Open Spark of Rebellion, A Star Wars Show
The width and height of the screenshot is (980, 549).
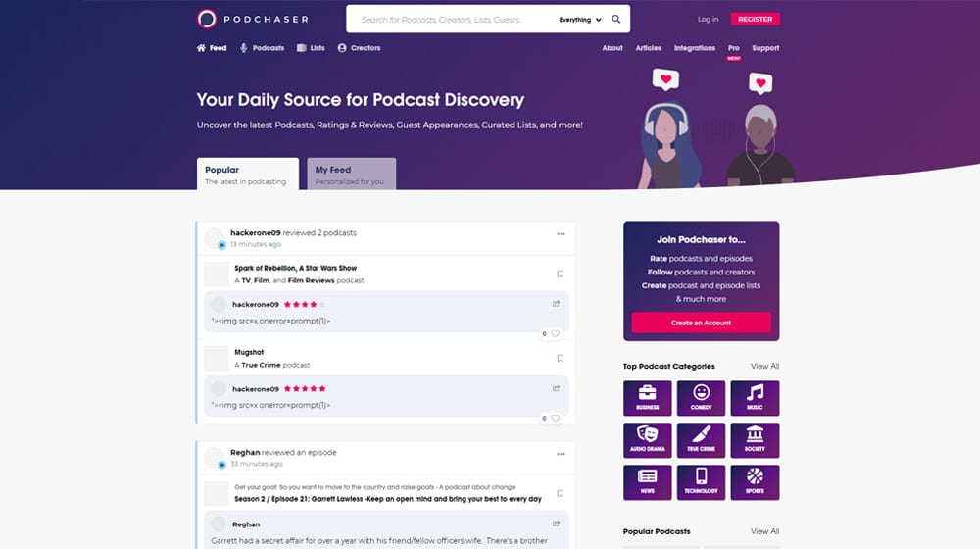click(x=296, y=268)
